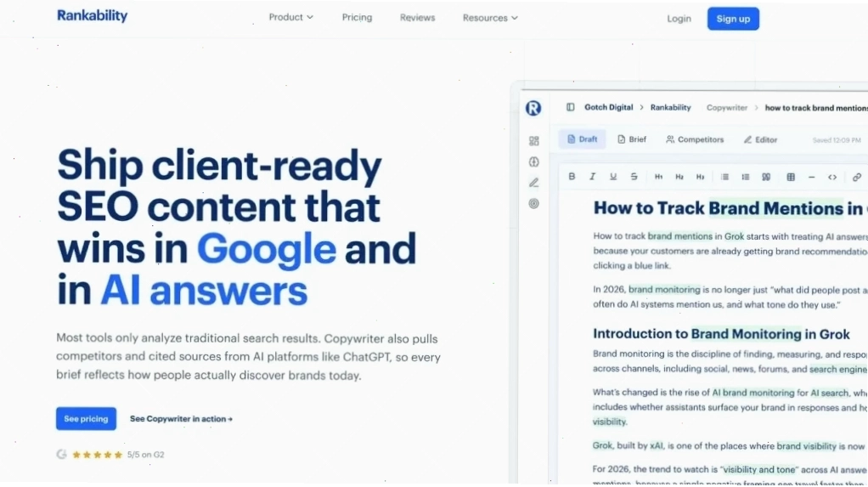Toggle the sidebar panel icon beside Gotch Digital
868x487 pixels.
coord(570,107)
